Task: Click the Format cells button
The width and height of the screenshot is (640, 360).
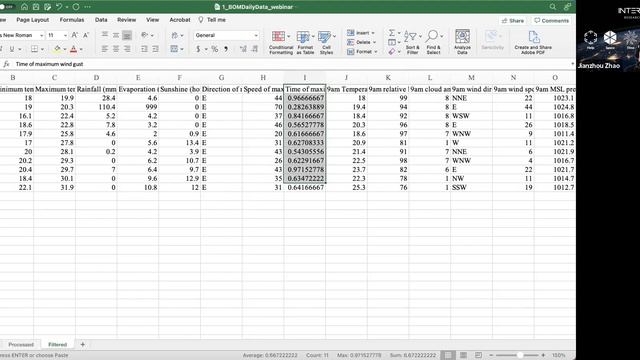Action: click(362, 52)
